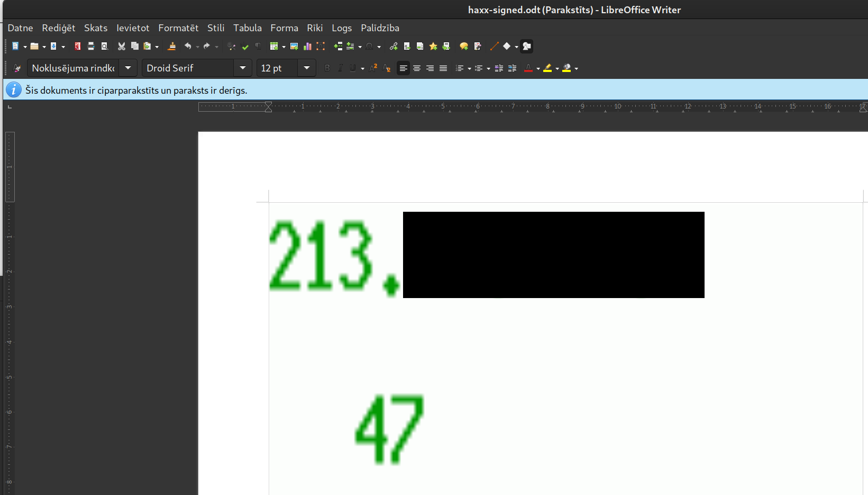
Task: Click the Clone Formatting brush icon
Action: pyautogui.click(x=171, y=47)
